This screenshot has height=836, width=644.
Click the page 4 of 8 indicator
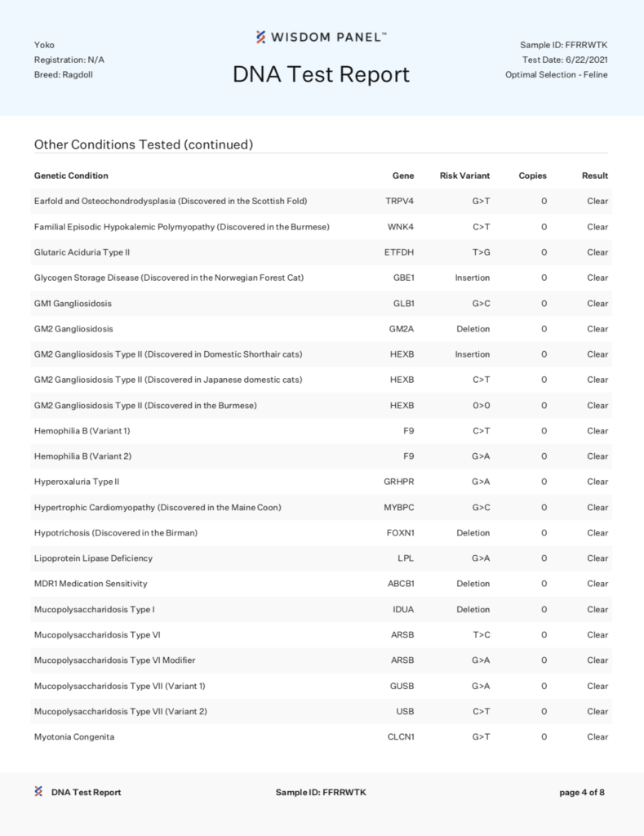click(582, 792)
